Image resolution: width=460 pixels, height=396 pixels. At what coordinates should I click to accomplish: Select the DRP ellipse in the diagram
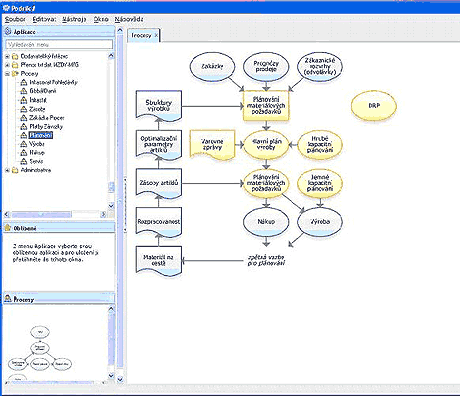pos(374,106)
